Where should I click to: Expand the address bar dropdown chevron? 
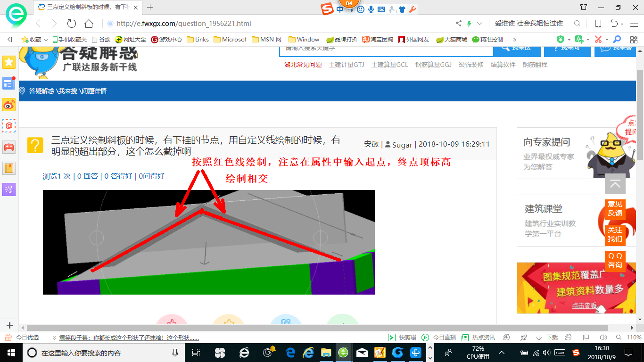[x=479, y=24]
